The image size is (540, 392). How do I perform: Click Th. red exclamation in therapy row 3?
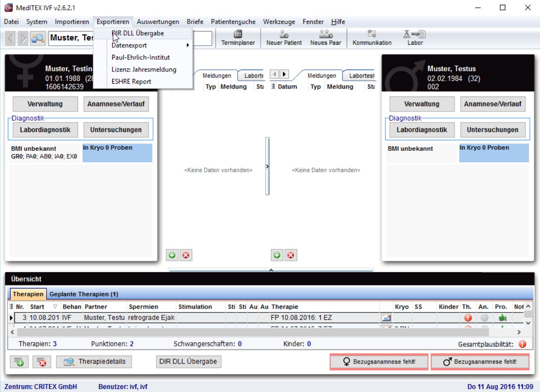[x=468, y=317]
